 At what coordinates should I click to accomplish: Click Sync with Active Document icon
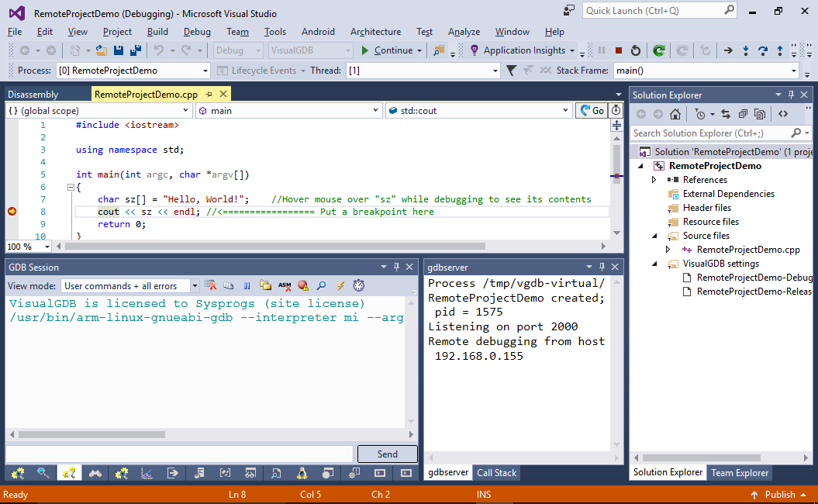[x=726, y=114]
